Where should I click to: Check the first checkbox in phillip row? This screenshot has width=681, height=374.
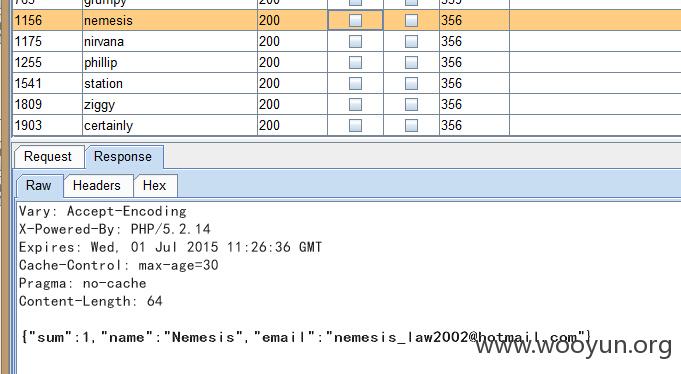click(x=355, y=62)
